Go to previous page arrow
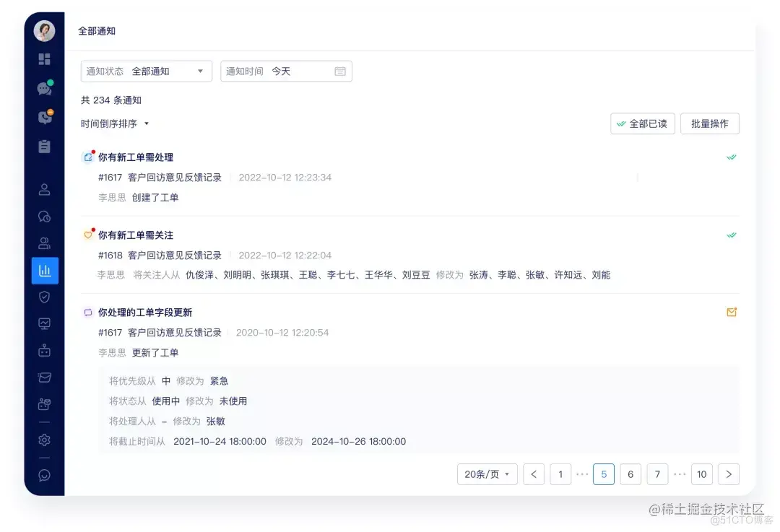 click(x=534, y=474)
